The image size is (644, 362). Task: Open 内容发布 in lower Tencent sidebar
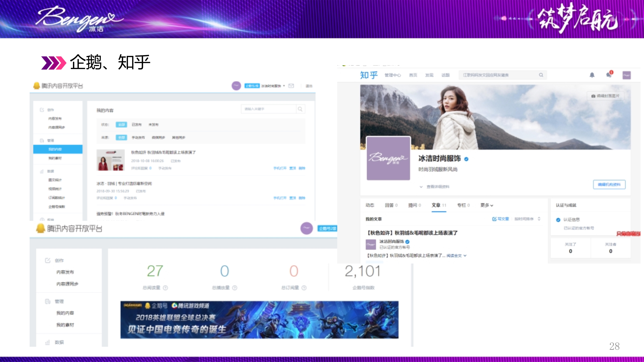(x=65, y=272)
